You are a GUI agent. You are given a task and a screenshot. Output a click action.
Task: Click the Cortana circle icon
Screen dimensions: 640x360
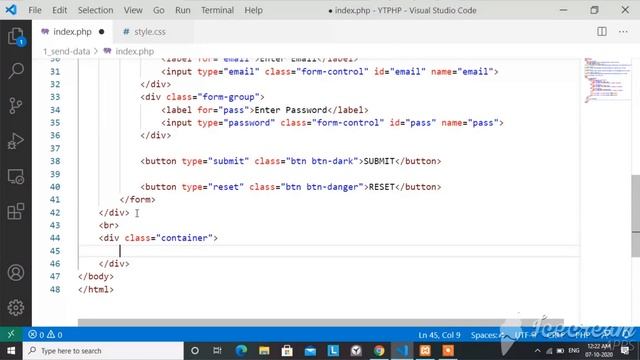pyautogui.click(x=195, y=351)
